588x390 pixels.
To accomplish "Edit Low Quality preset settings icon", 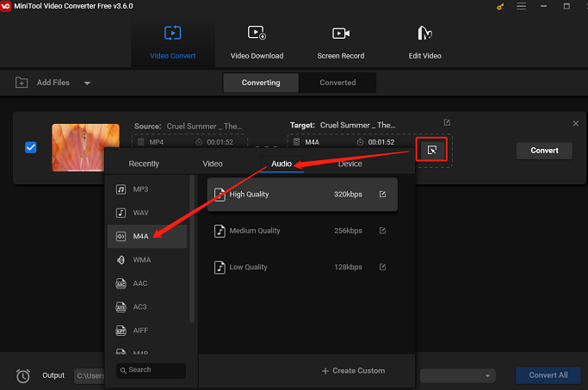I will (x=382, y=267).
